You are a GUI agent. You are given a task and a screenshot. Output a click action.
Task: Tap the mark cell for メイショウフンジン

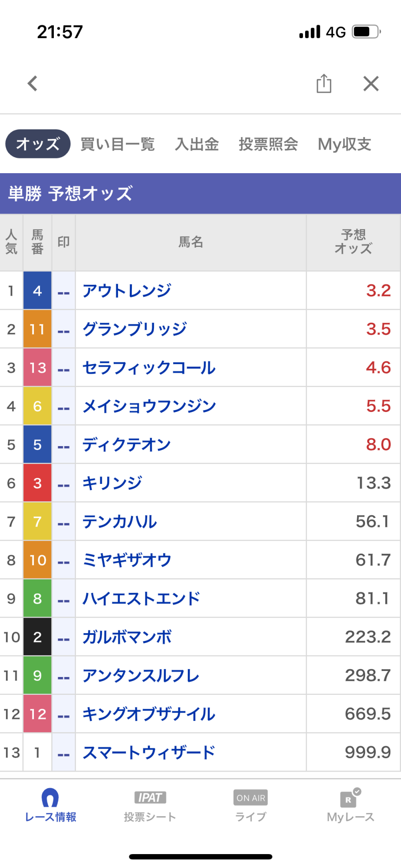[x=64, y=406]
